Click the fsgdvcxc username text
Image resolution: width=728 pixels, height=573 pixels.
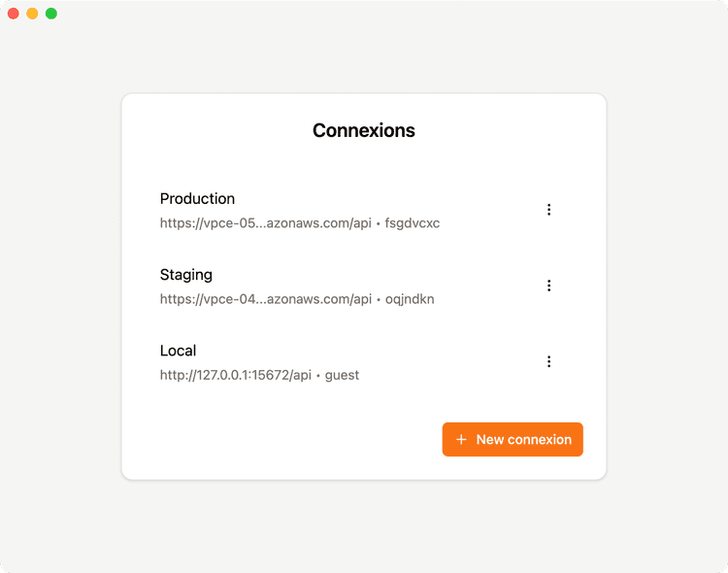point(413,223)
